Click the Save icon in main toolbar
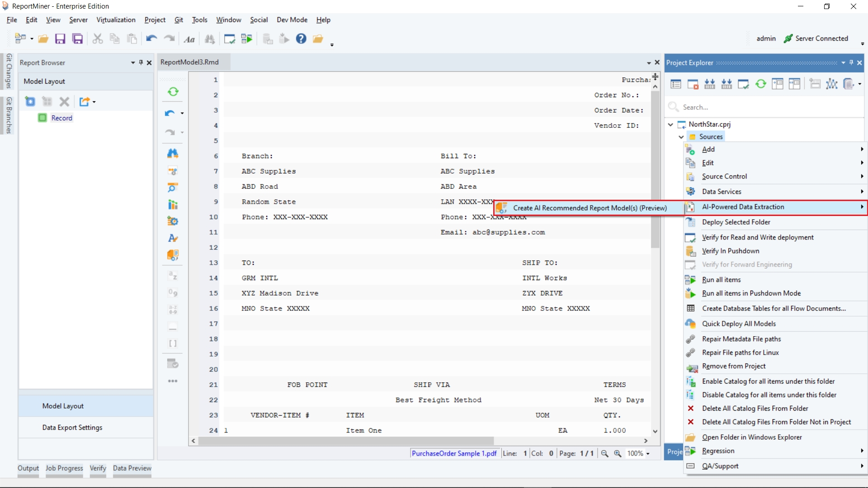The height and width of the screenshot is (488, 868). [x=60, y=39]
